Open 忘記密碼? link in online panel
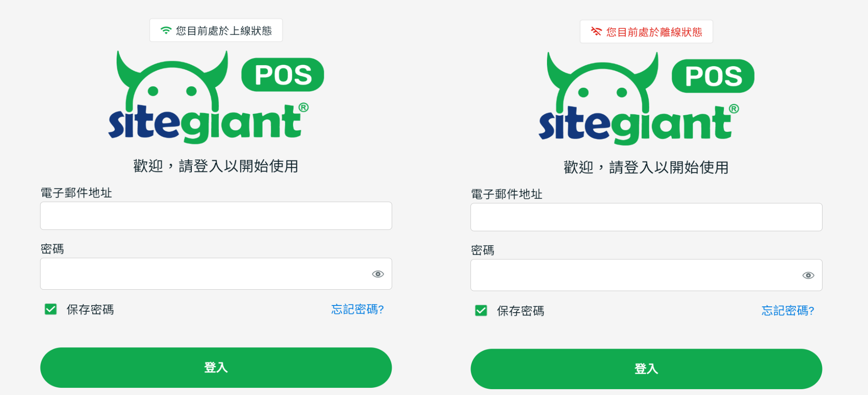 357,309
